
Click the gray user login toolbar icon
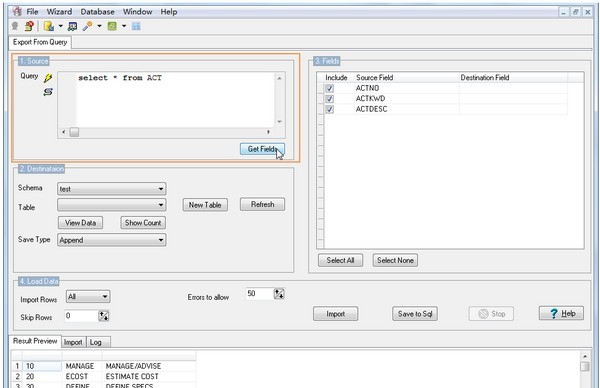pos(15,26)
